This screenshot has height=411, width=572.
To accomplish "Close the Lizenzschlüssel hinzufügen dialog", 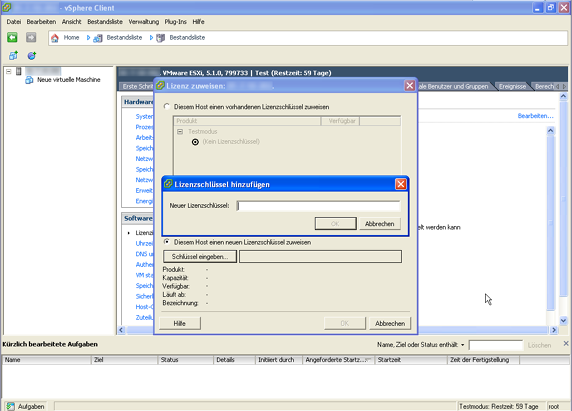I will coord(401,184).
